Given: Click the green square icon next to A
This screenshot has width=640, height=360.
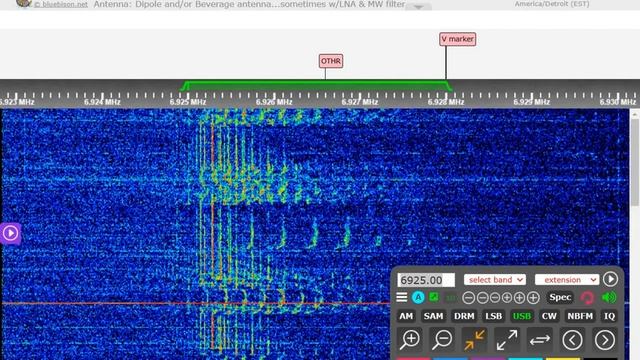Looking at the screenshot, I should (434, 297).
